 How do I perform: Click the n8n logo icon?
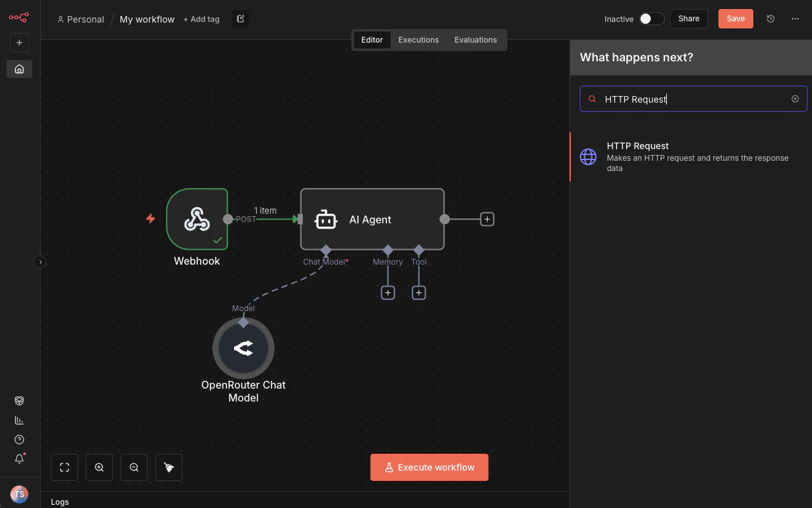(x=19, y=17)
